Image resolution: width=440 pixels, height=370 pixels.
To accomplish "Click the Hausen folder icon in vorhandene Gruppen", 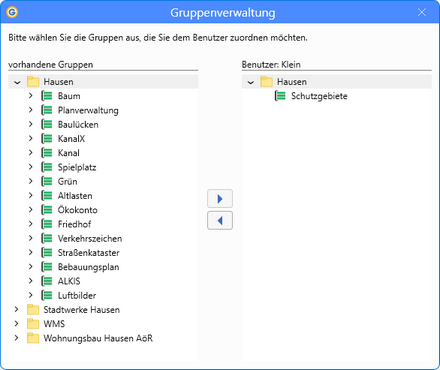I will click(x=33, y=82).
